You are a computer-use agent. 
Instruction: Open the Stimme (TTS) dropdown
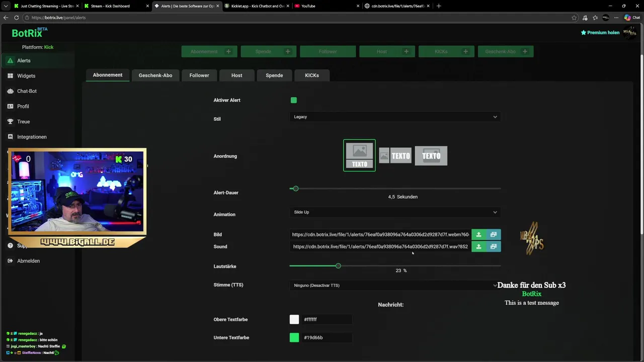395,285
